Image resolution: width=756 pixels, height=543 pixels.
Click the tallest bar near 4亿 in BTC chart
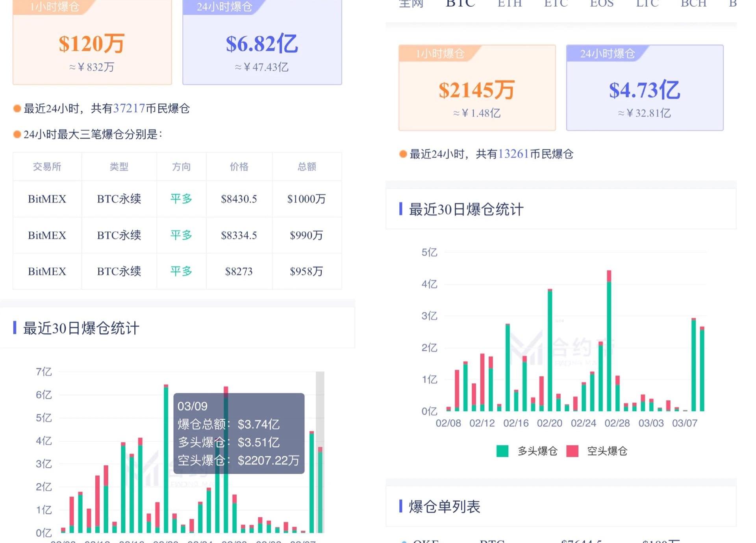(609, 341)
